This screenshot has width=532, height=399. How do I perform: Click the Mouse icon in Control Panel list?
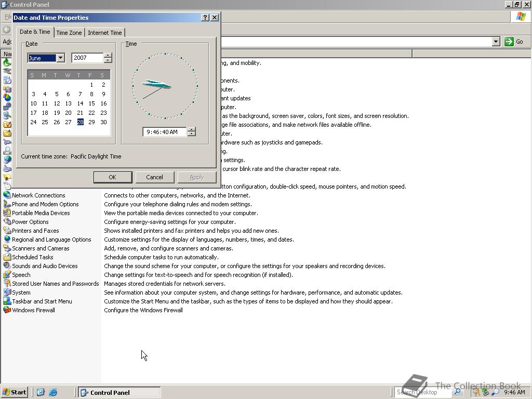coord(7,185)
